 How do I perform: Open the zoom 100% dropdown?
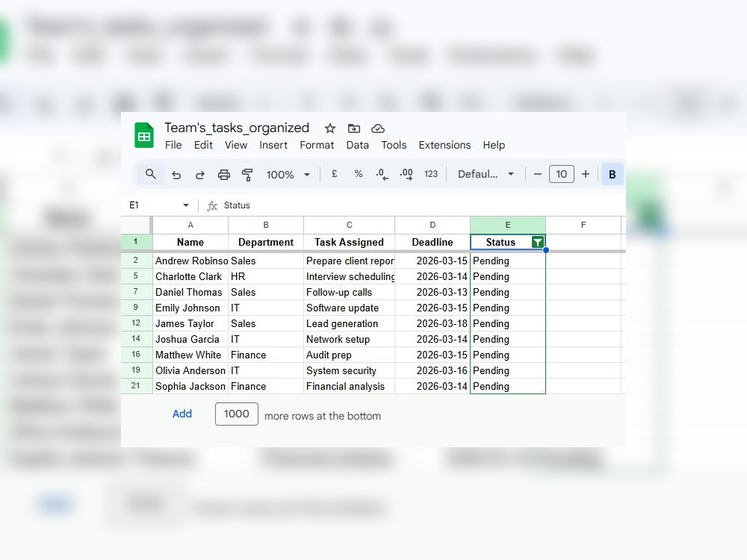tap(288, 175)
